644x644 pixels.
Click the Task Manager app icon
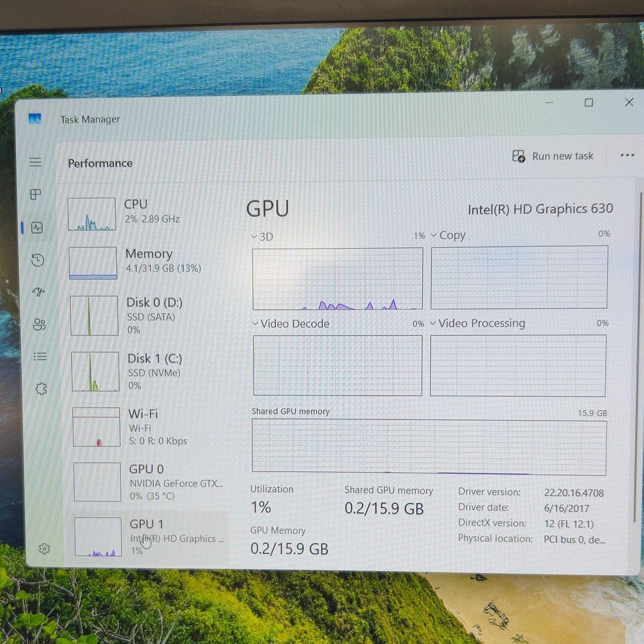[35, 118]
